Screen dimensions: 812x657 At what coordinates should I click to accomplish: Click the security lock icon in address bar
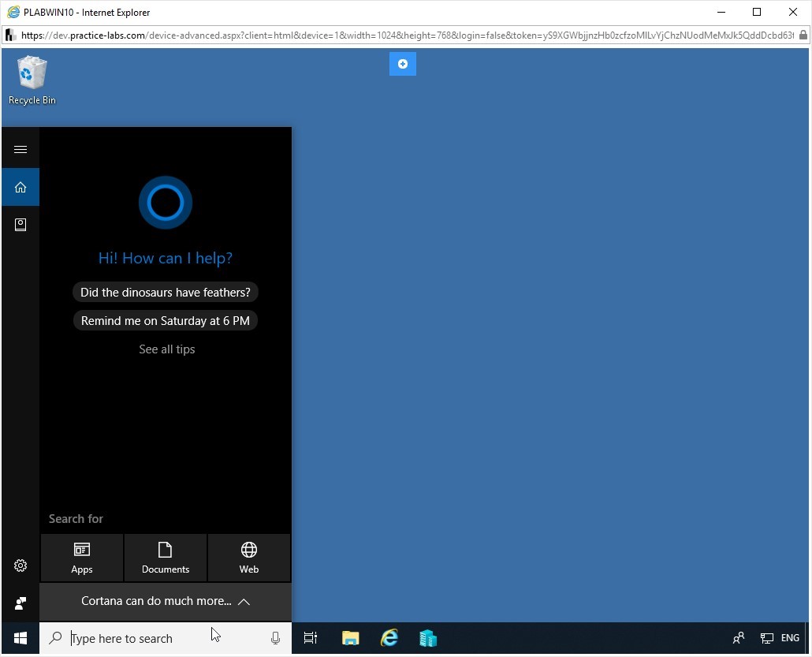tap(803, 35)
